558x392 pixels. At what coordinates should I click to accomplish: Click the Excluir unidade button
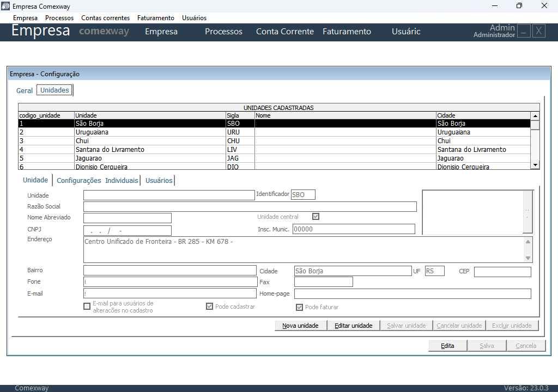[512, 326]
